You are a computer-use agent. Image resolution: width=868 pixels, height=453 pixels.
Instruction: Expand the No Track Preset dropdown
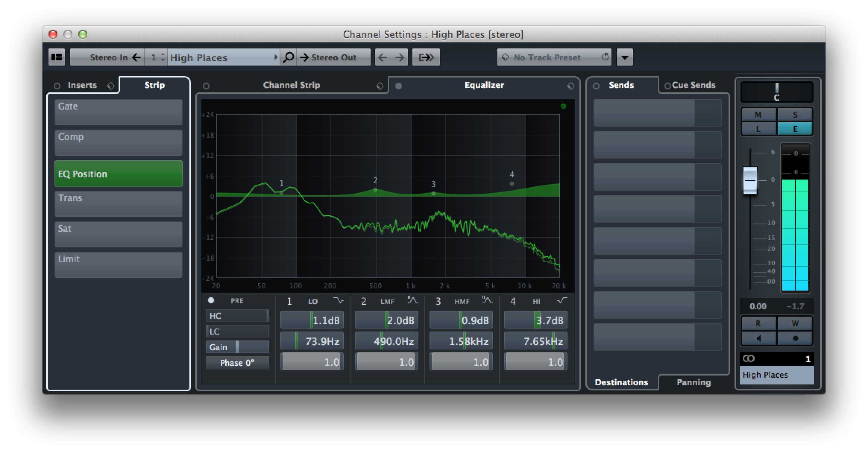coord(625,57)
